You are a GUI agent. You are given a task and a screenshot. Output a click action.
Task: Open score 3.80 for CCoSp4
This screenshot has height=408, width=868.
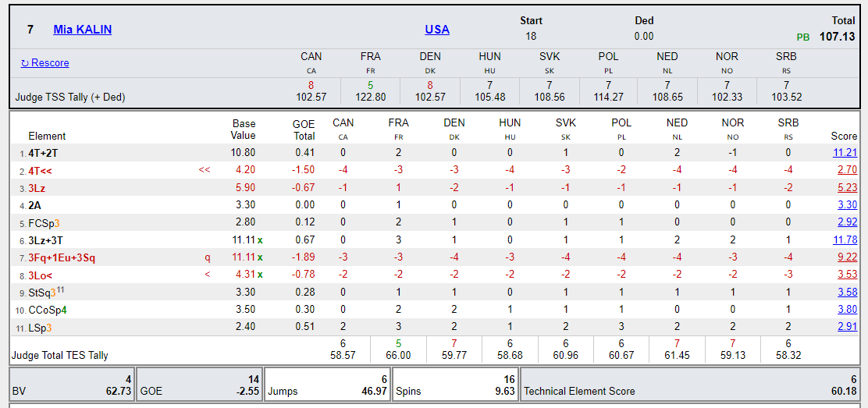point(845,310)
